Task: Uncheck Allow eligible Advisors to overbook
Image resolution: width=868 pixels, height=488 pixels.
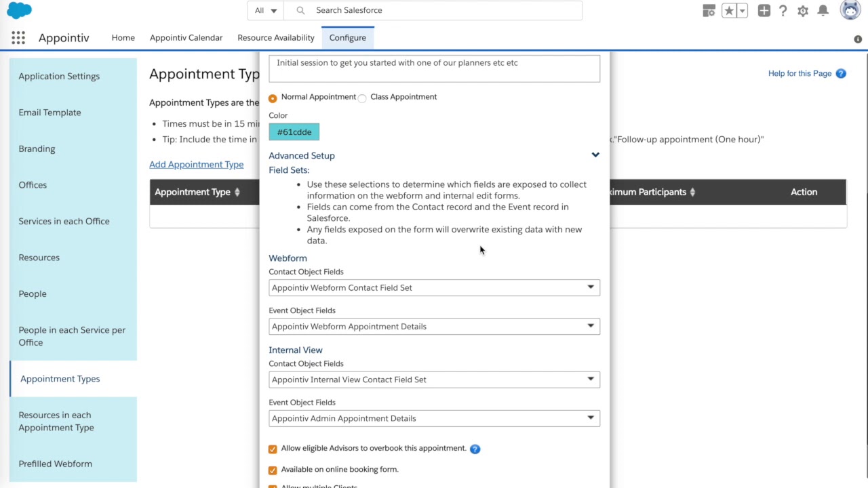Action: click(273, 449)
